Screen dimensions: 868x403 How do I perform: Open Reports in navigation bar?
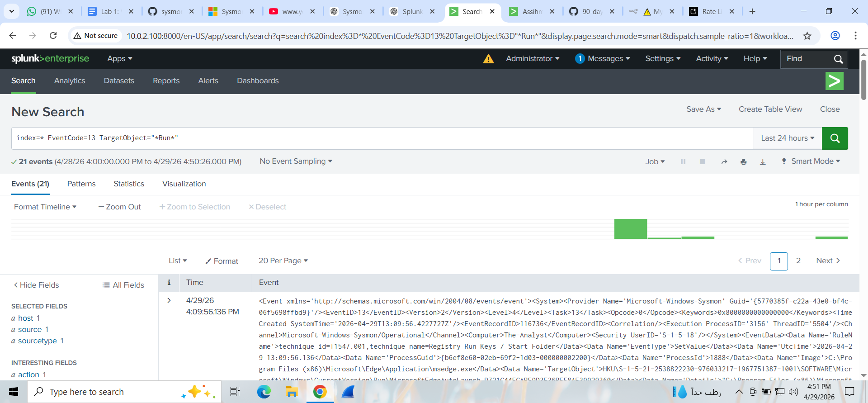166,81
